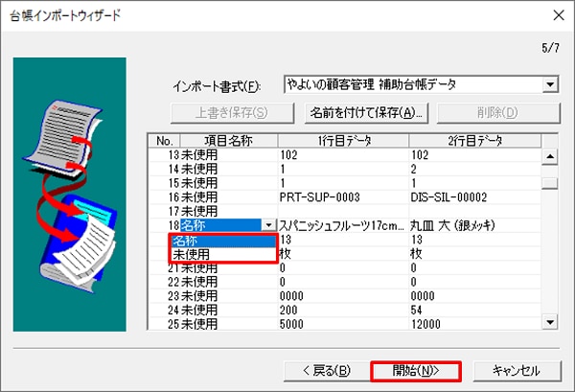
Task: Select 未使用 cell in row 16
Action: [x=229, y=197]
